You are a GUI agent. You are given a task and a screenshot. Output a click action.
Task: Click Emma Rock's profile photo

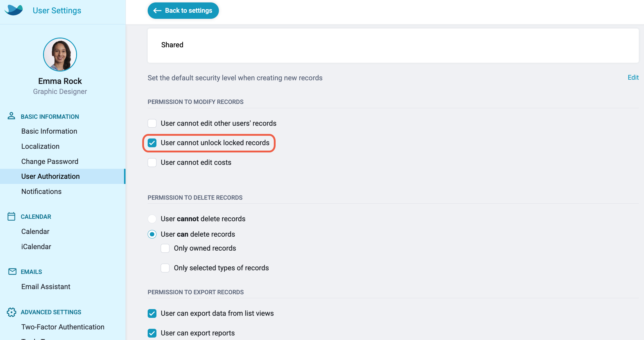60,55
